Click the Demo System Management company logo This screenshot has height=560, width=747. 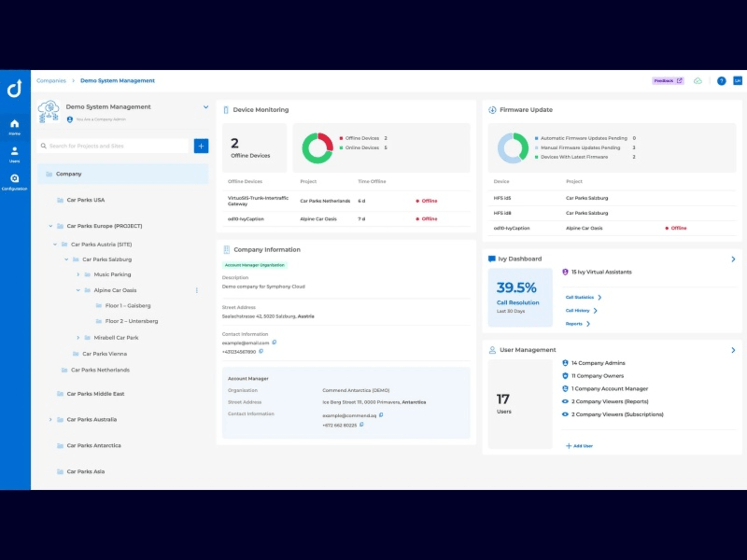point(49,112)
